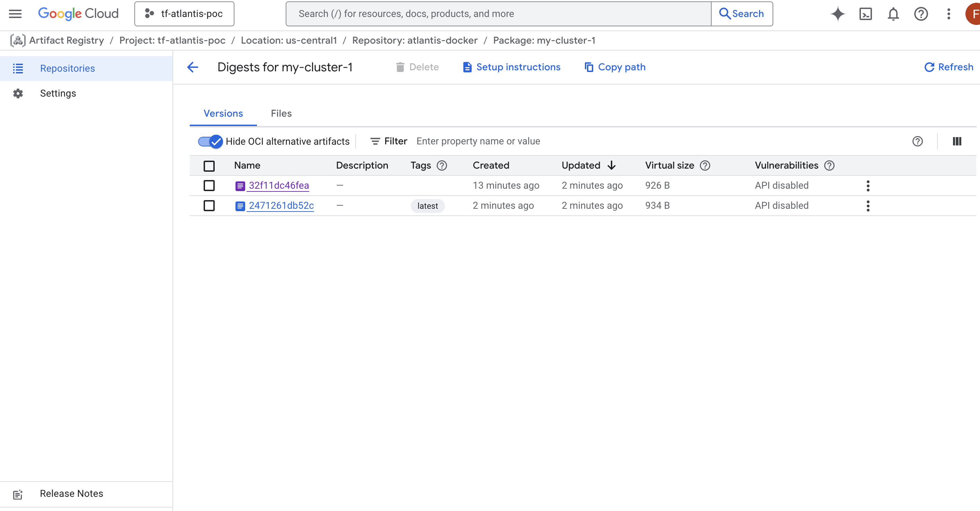
Task: Open Gemini AI assistant sparkle icon
Action: pos(837,14)
